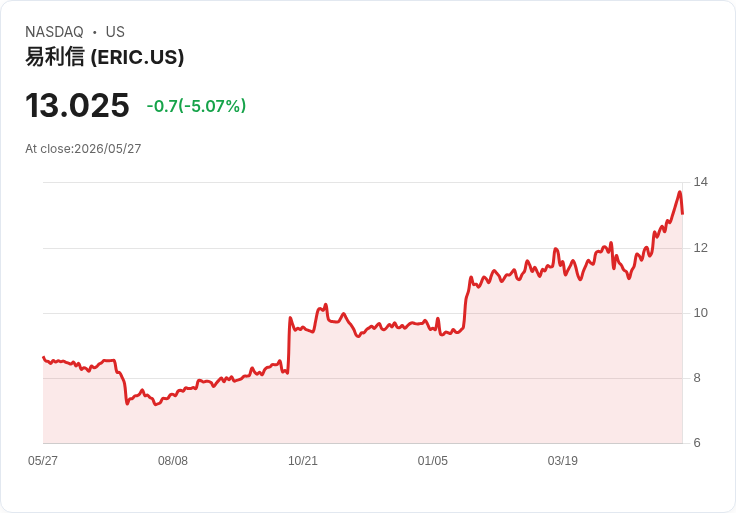Select the US market label
This screenshot has height=513, width=736.
tap(115, 32)
